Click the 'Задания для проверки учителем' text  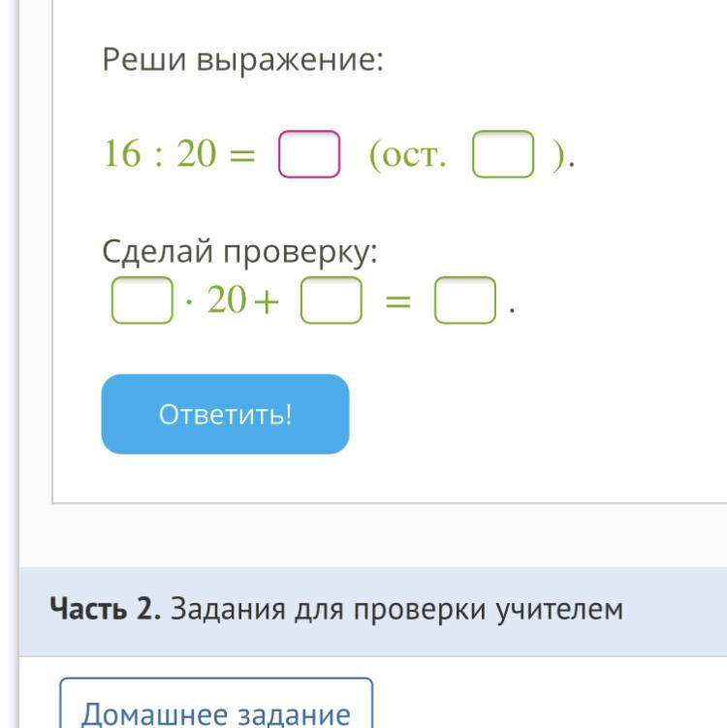pos(396,610)
